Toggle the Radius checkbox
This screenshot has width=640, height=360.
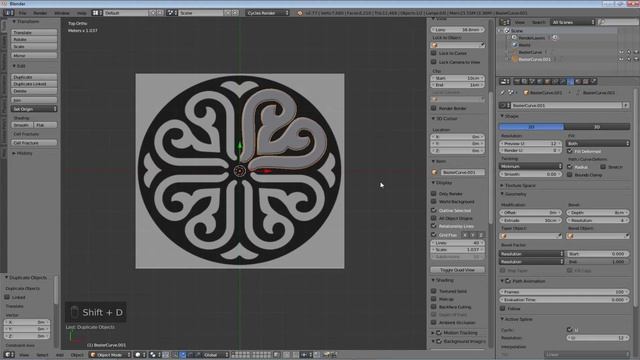tap(570, 167)
